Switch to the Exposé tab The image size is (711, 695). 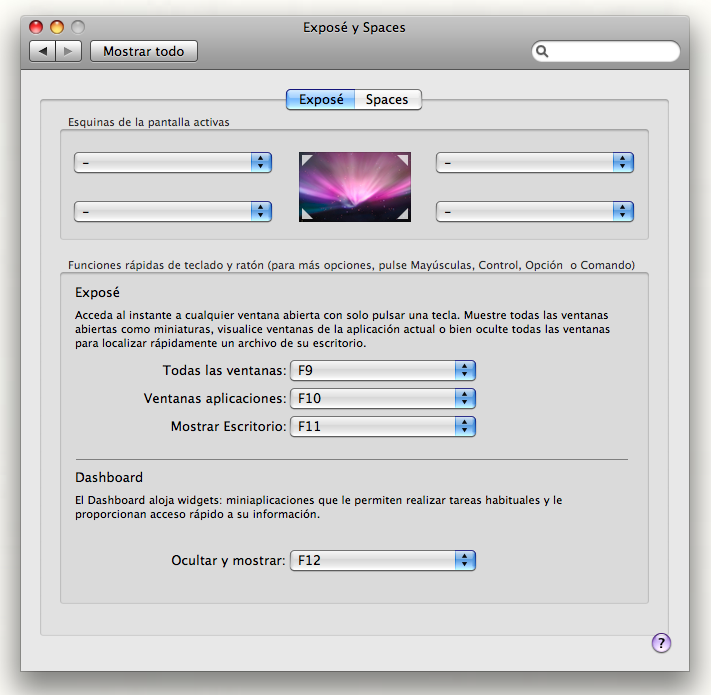tap(321, 99)
